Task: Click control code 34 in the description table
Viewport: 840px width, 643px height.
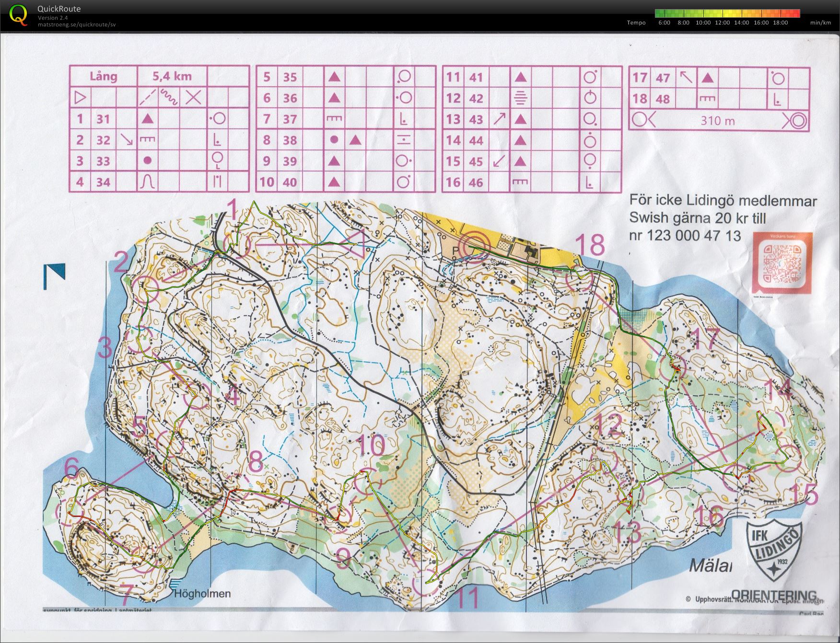Action: (x=103, y=182)
